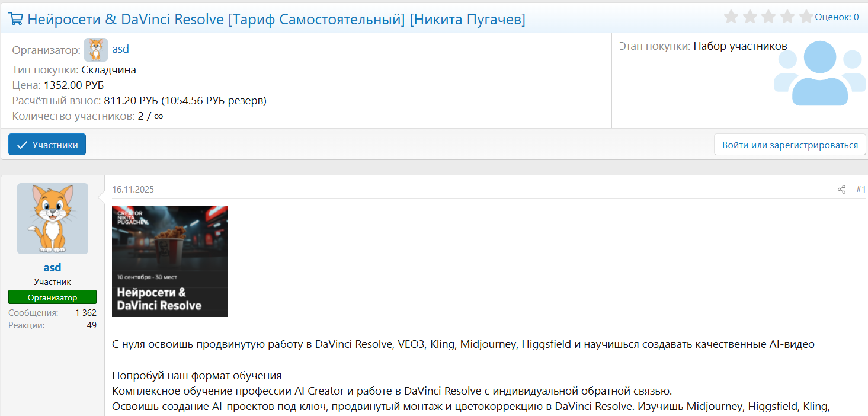
Task: Select the fourth rating star
Action: [x=787, y=17]
